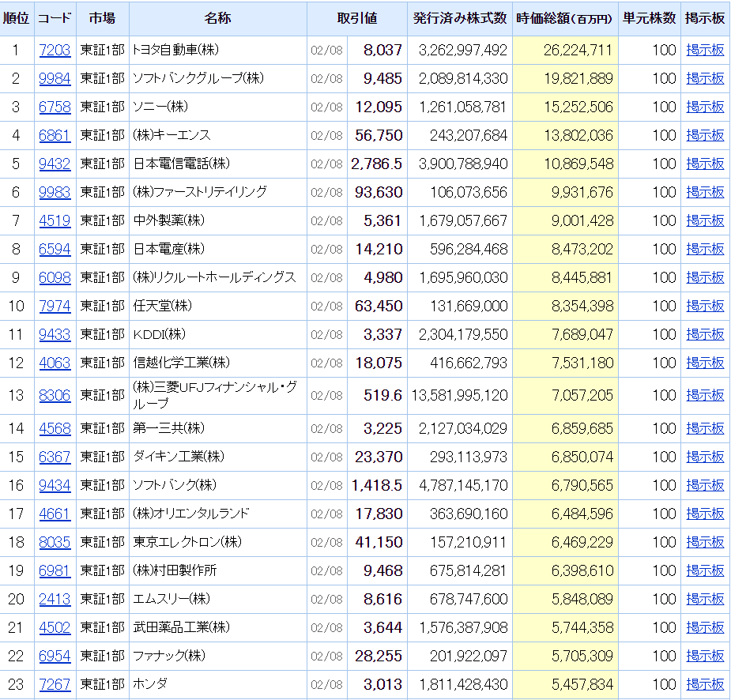Click the 取引値 column header
Image resolution: width=731 pixels, height=700 pixels.
356,18
